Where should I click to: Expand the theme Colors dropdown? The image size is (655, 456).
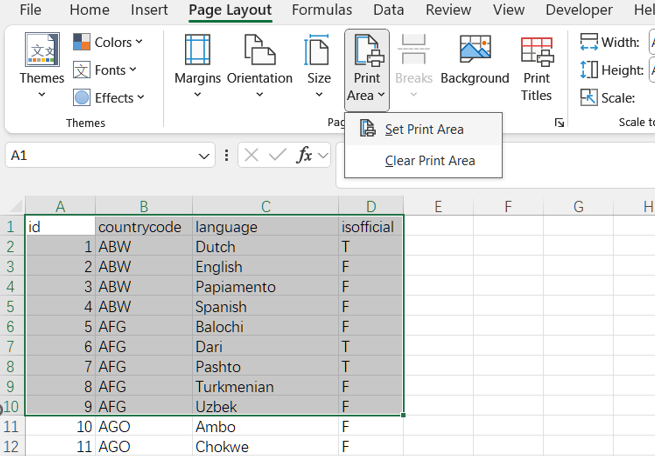[108, 42]
